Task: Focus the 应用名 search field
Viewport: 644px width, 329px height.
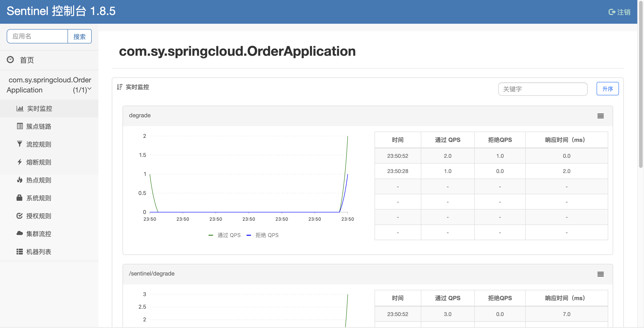Action: tap(37, 36)
